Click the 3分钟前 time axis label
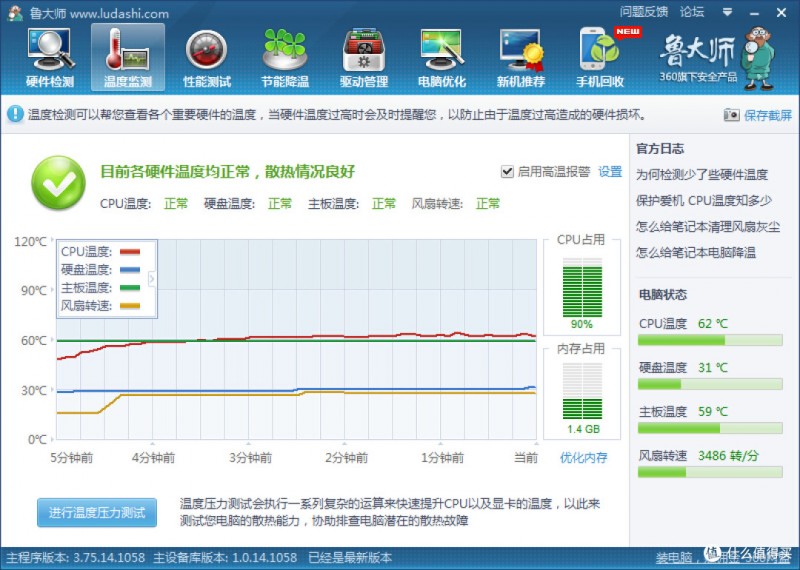The height and width of the screenshot is (570, 800). coord(250,458)
